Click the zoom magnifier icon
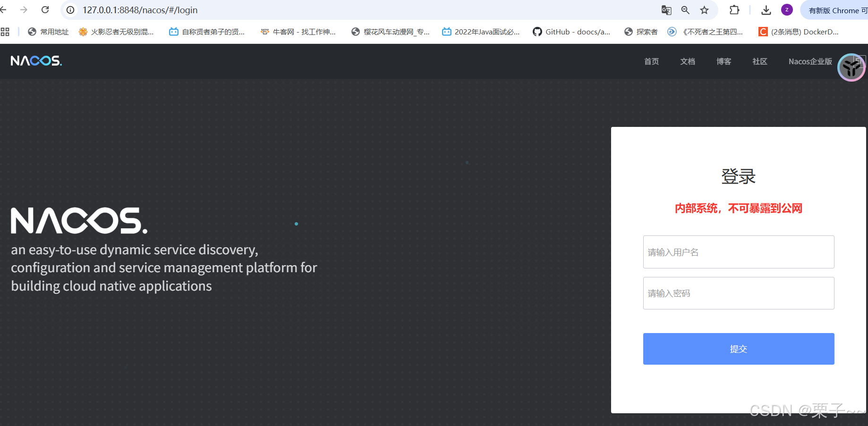This screenshot has width=868, height=426. 685,10
